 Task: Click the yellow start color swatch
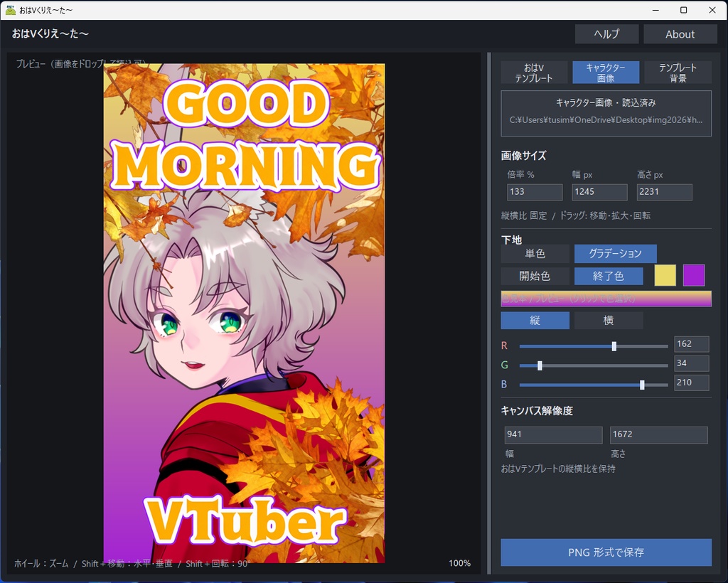[x=665, y=275]
